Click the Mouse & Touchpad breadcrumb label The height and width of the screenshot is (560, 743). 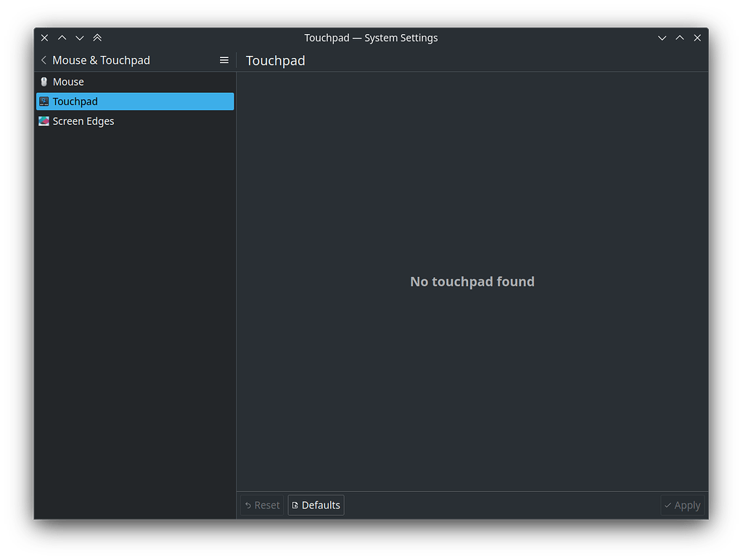pyautogui.click(x=102, y=60)
